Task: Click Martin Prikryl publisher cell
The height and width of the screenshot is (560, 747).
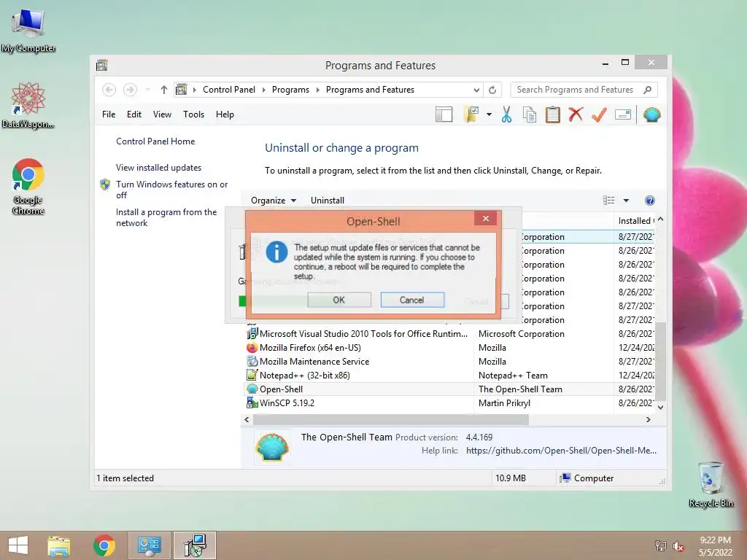Action: (x=504, y=402)
